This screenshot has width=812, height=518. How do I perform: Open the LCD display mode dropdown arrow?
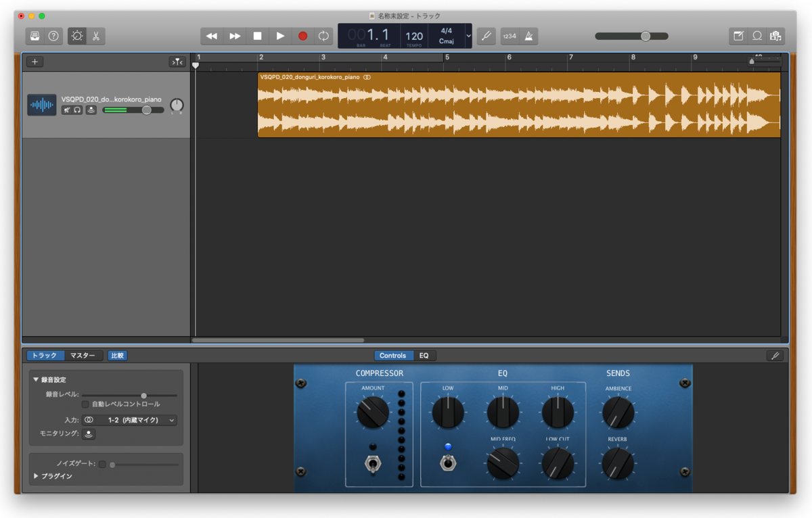[468, 36]
